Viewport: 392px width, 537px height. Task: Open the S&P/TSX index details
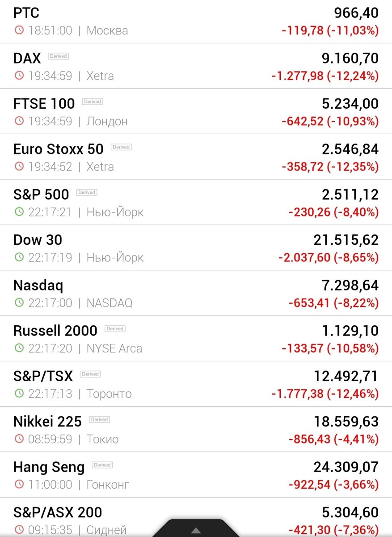coord(196,384)
